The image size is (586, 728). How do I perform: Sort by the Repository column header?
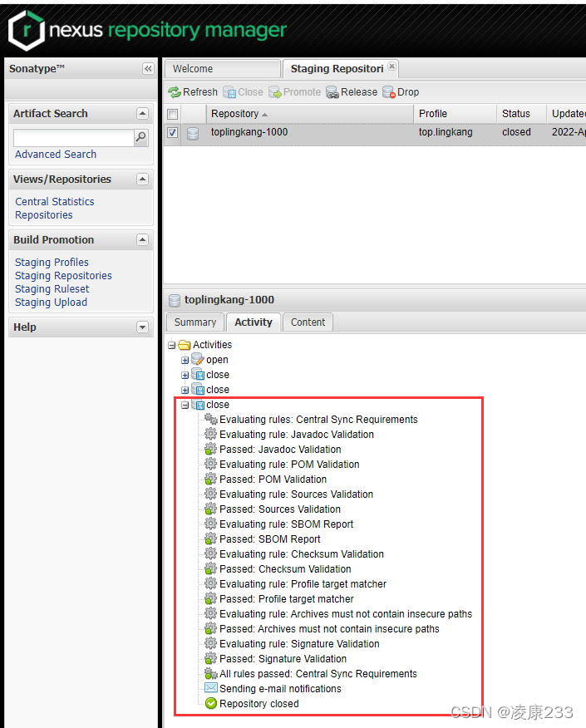click(x=310, y=114)
